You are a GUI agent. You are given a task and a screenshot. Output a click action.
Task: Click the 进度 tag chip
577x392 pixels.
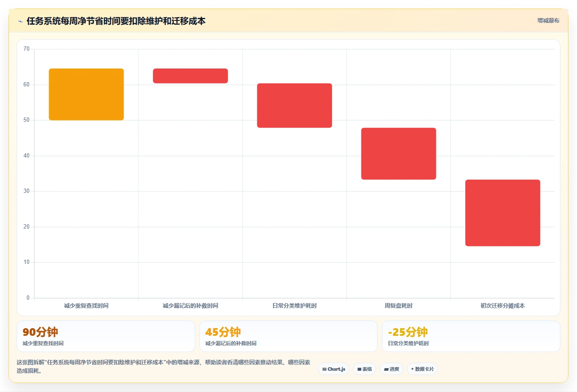pyautogui.click(x=392, y=369)
